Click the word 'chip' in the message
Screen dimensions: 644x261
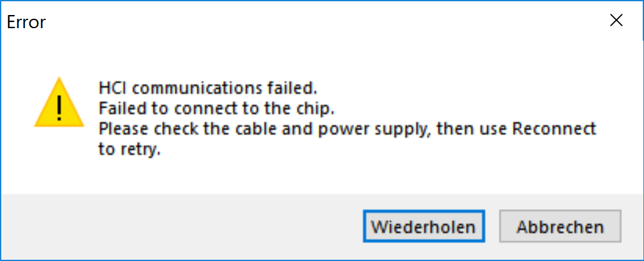tap(317, 108)
